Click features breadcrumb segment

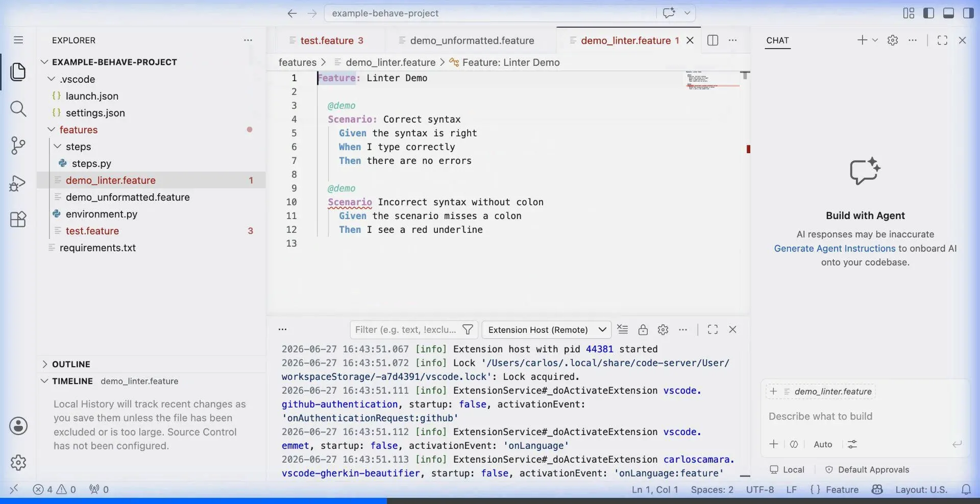tap(298, 62)
